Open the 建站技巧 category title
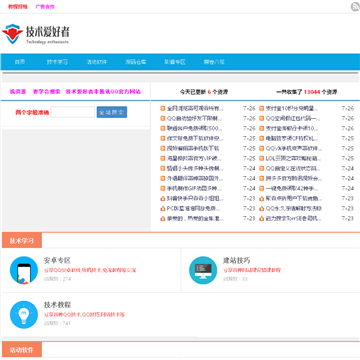This screenshot has width=360, height=360. [236, 260]
